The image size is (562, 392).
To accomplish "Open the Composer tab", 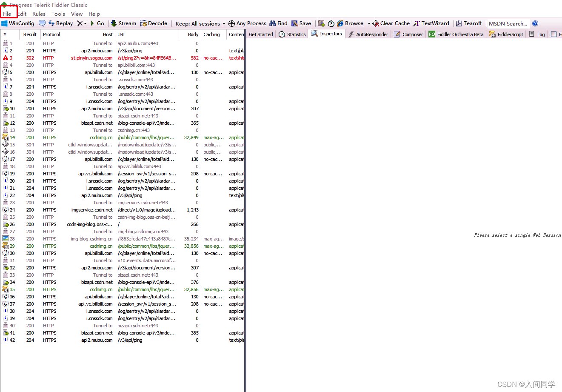I will [x=408, y=34].
